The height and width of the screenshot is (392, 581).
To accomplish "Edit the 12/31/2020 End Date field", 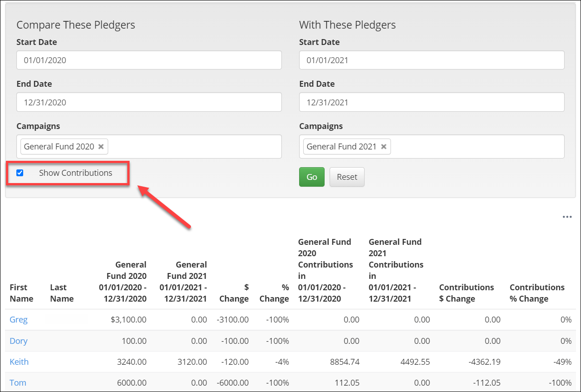I will click(149, 102).
